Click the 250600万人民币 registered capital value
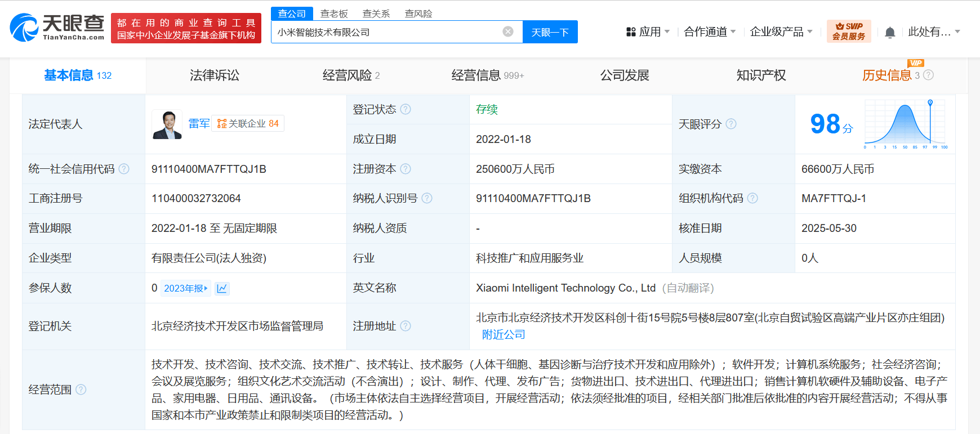 click(515, 169)
